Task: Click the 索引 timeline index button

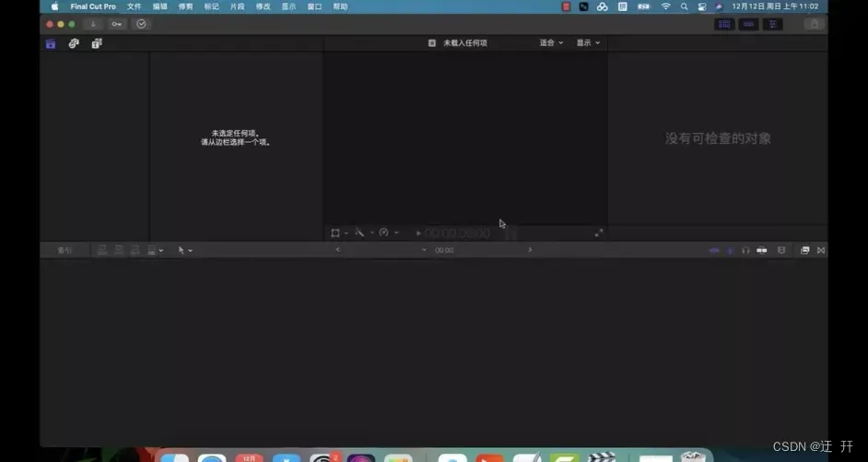Action: pos(65,250)
